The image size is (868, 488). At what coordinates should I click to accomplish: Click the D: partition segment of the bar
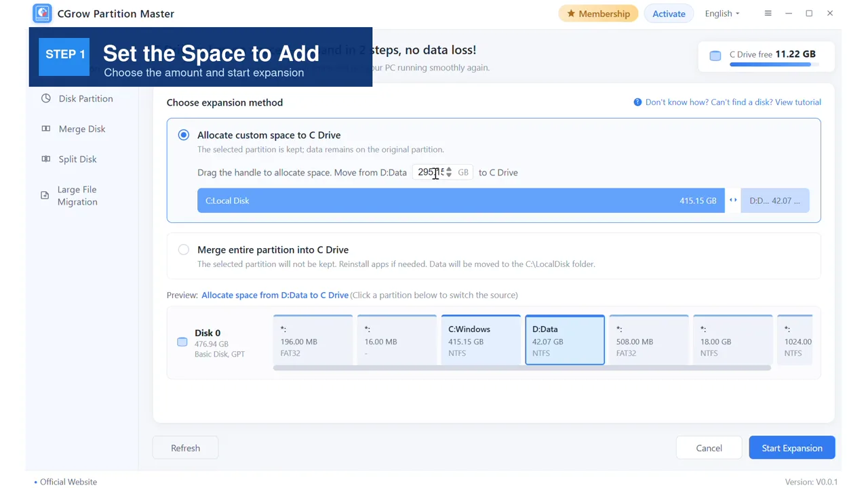click(x=775, y=201)
